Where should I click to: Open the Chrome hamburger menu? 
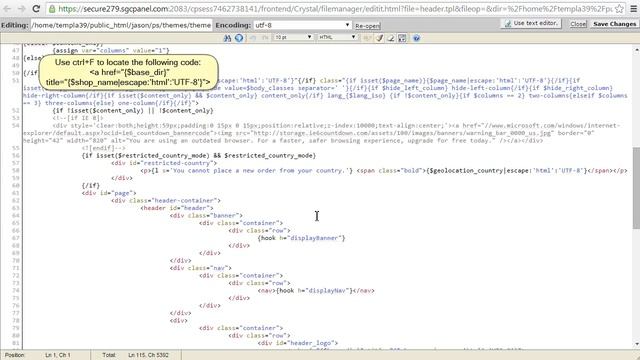tap(633, 9)
